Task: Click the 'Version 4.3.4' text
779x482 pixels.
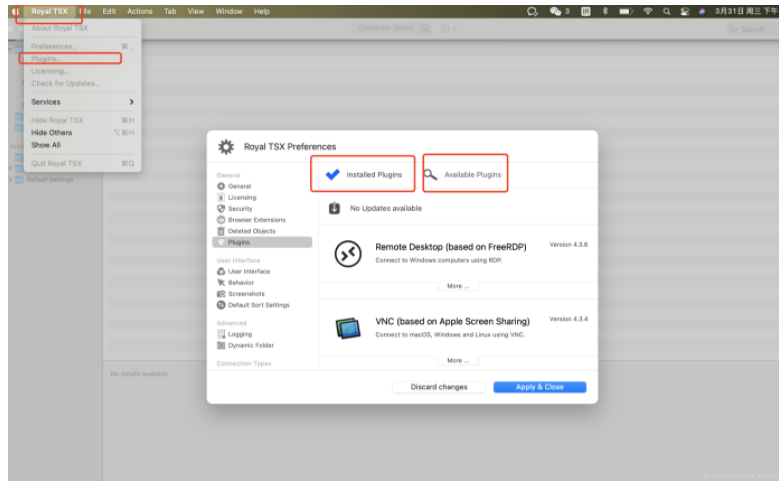Action: click(x=568, y=319)
